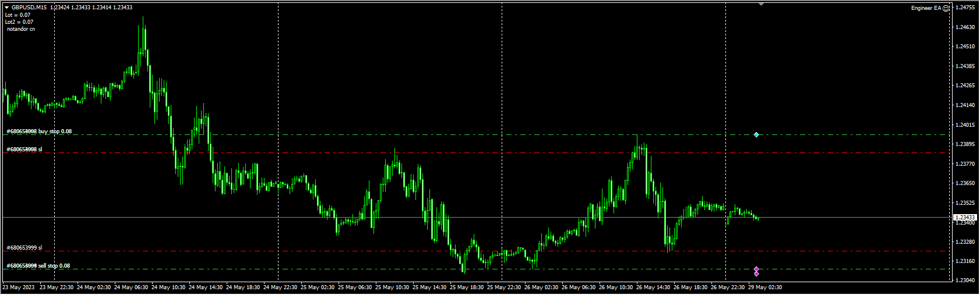Click the 1.24510 price scale value

tap(965, 47)
